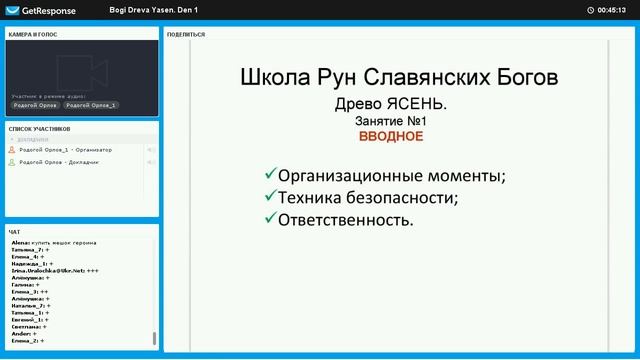The width and height of the screenshot is (640, 360).
Task: Open the Список участников panel header
Action: tap(40, 129)
